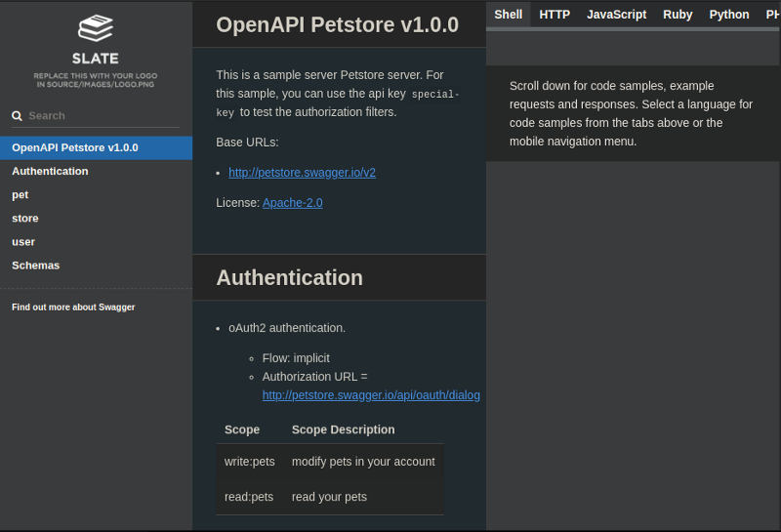Switch to the Shell language tab
781x532 pixels.
tap(508, 15)
